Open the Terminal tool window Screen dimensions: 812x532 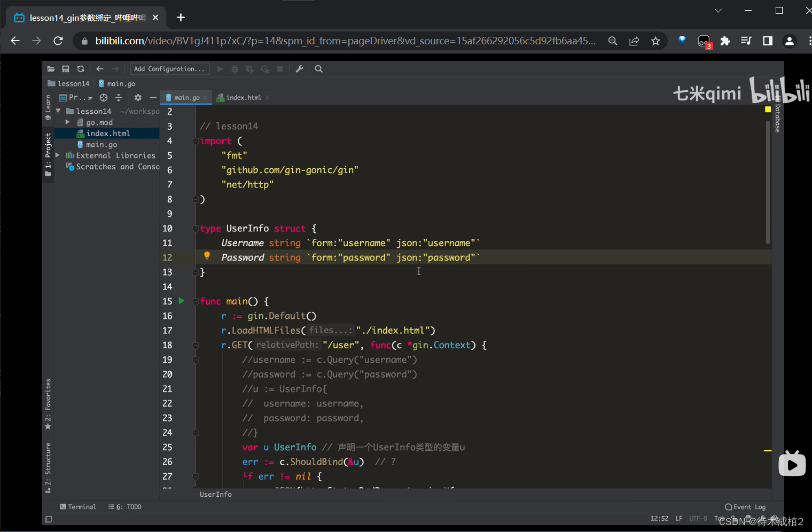click(x=78, y=507)
